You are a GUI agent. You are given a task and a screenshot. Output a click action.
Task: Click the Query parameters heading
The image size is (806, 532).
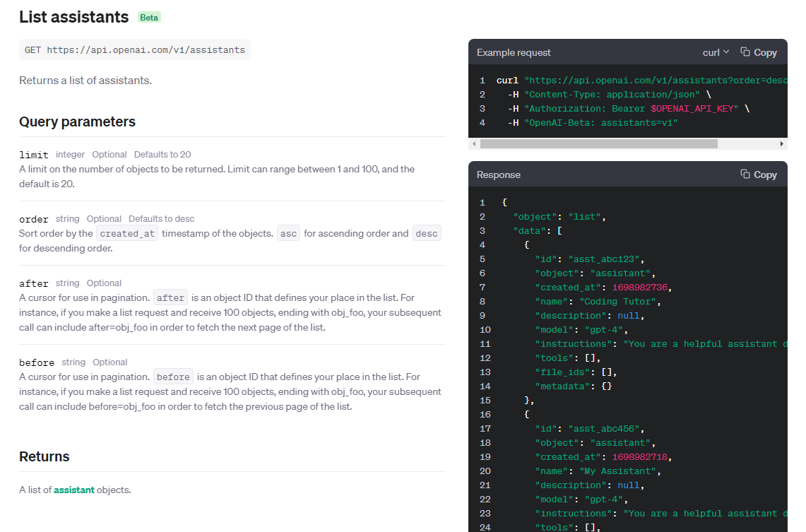(77, 122)
